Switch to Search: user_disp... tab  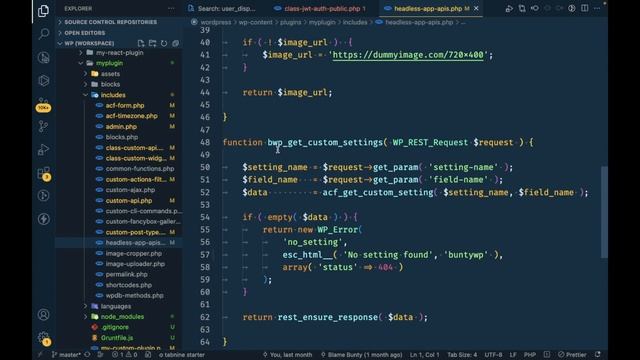(x=222, y=9)
